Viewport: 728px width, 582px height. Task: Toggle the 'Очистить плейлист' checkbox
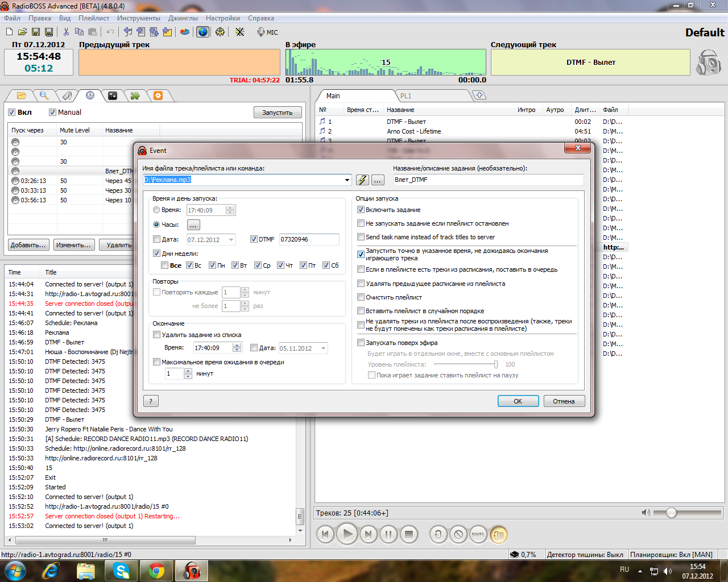click(361, 297)
